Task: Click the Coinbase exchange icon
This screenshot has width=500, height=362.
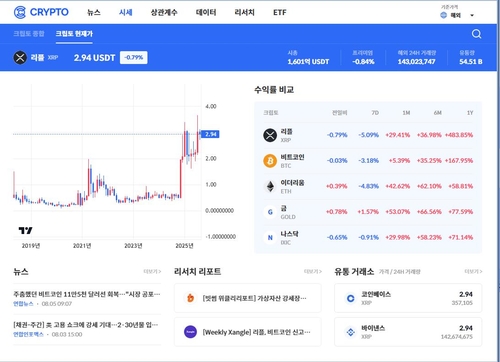Action: [350, 298]
